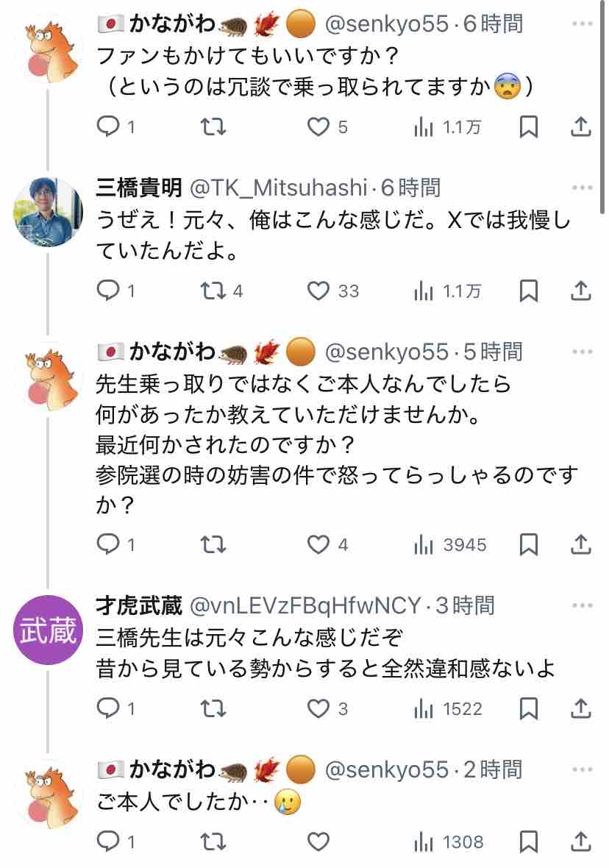Viewport: 609px width, 868px height.
Task: Open 三橋貴明 profile photo
Action: point(48,212)
